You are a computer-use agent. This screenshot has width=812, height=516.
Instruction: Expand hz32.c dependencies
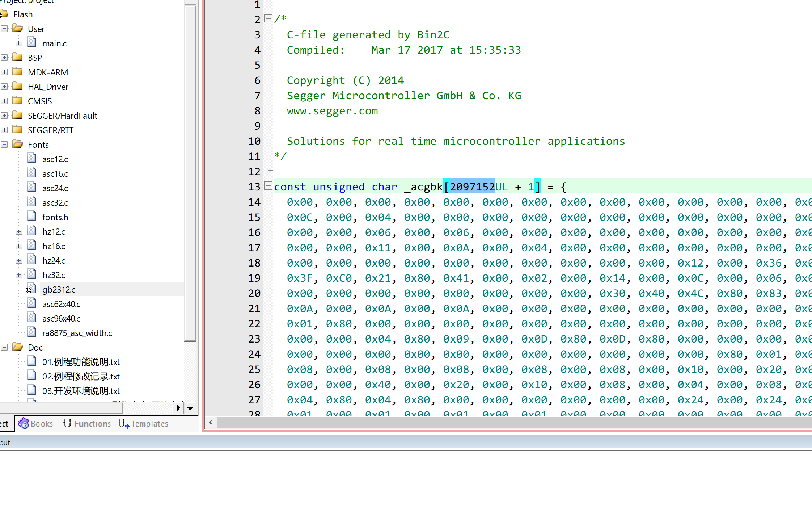click(x=19, y=275)
